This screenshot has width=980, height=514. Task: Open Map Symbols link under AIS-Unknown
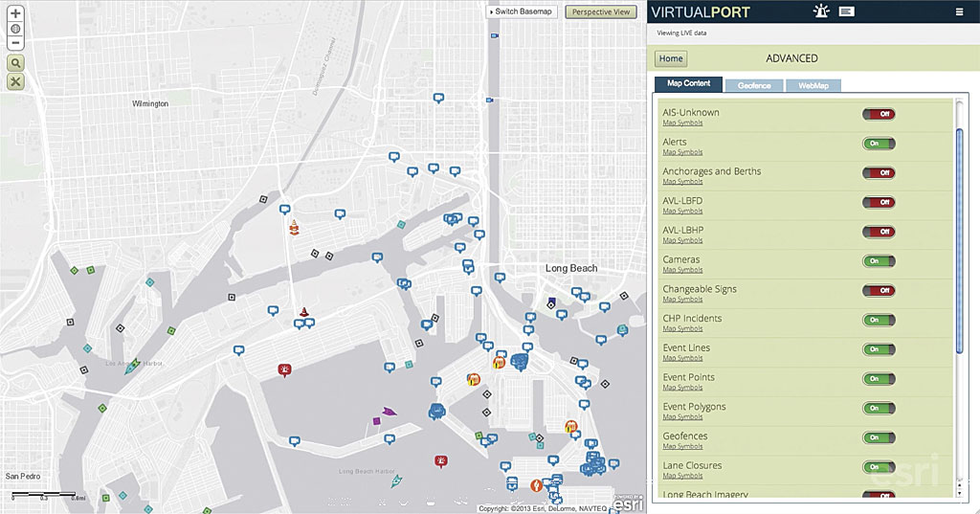[682, 123]
